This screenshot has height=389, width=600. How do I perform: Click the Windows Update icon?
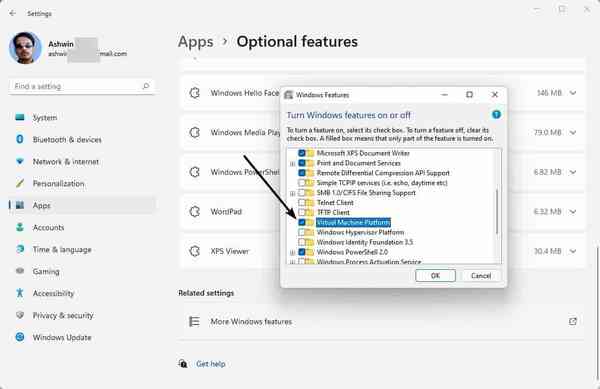point(20,337)
